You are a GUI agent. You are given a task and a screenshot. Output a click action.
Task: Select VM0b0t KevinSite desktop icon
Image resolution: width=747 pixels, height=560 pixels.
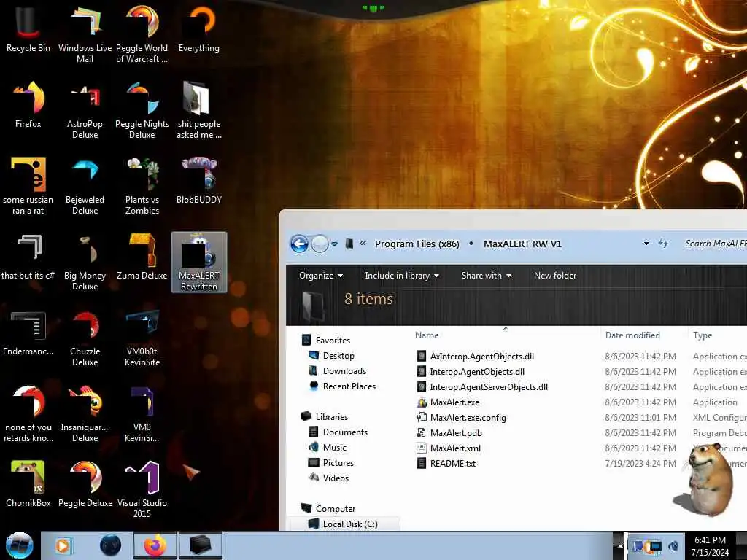click(x=142, y=338)
